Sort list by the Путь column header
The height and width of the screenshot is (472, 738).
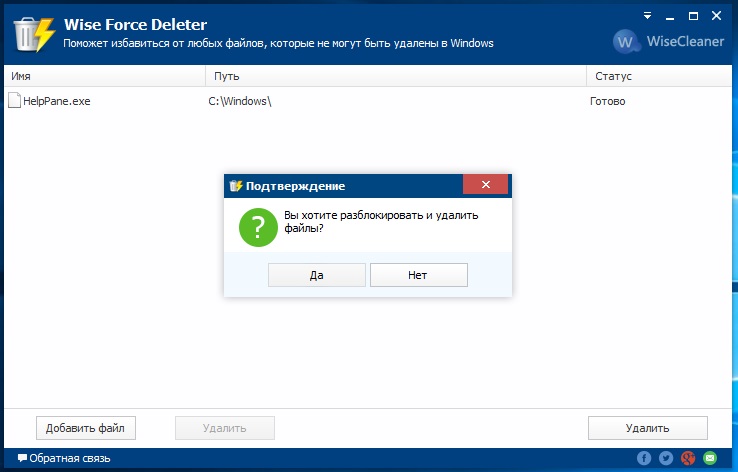coord(396,76)
